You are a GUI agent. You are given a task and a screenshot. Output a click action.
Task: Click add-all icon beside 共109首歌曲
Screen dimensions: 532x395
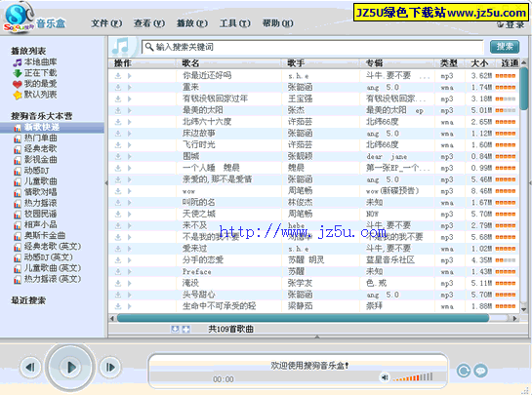(x=185, y=329)
